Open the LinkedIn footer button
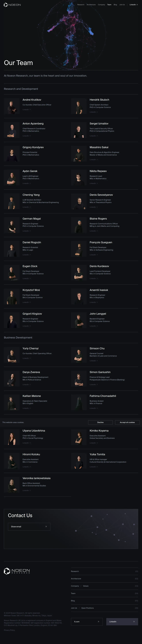Image resolution: width=142 pixels, height=644 pixels. click(122, 622)
